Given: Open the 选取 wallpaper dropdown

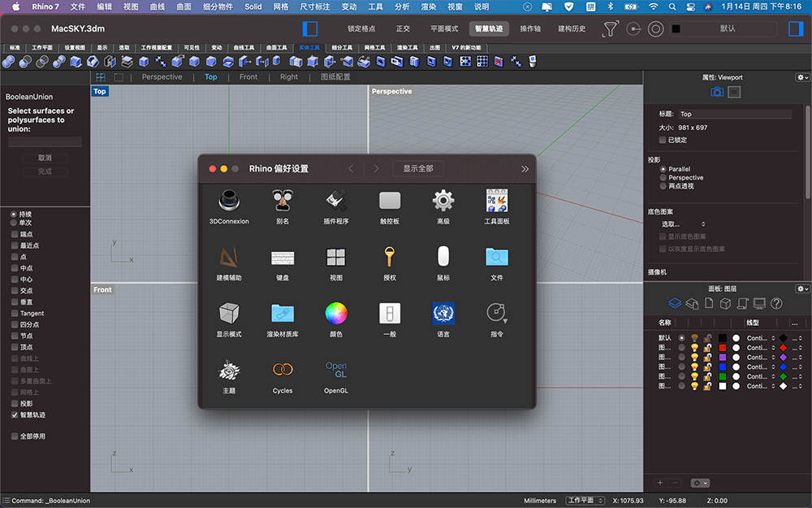Looking at the screenshot, I should point(683,224).
